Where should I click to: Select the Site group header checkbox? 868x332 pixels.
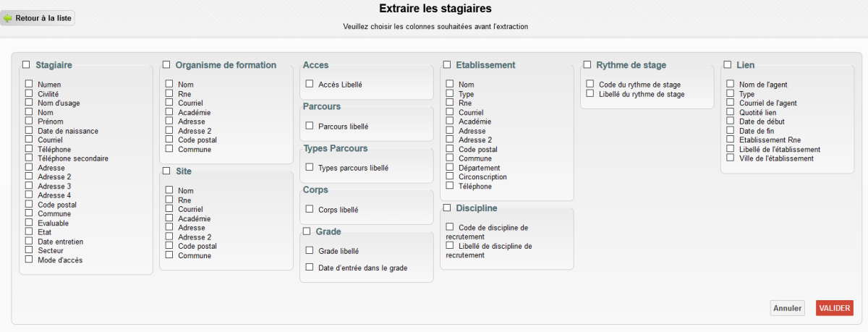[166, 171]
